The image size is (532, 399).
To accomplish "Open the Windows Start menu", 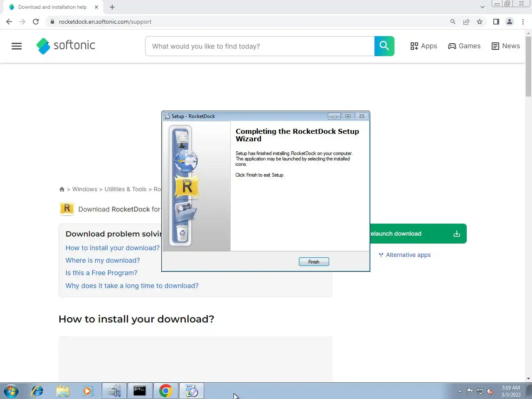I will click(x=11, y=391).
